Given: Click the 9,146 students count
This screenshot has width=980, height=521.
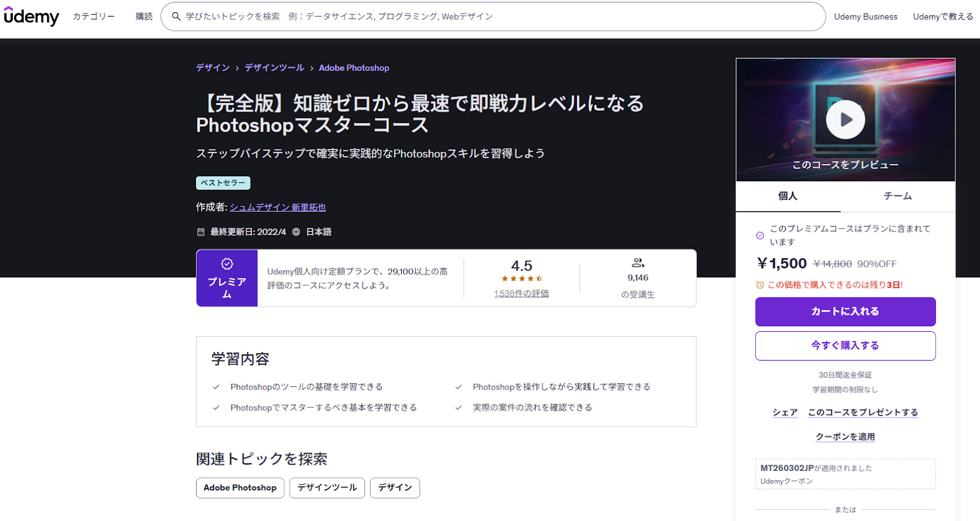Looking at the screenshot, I should [638, 278].
